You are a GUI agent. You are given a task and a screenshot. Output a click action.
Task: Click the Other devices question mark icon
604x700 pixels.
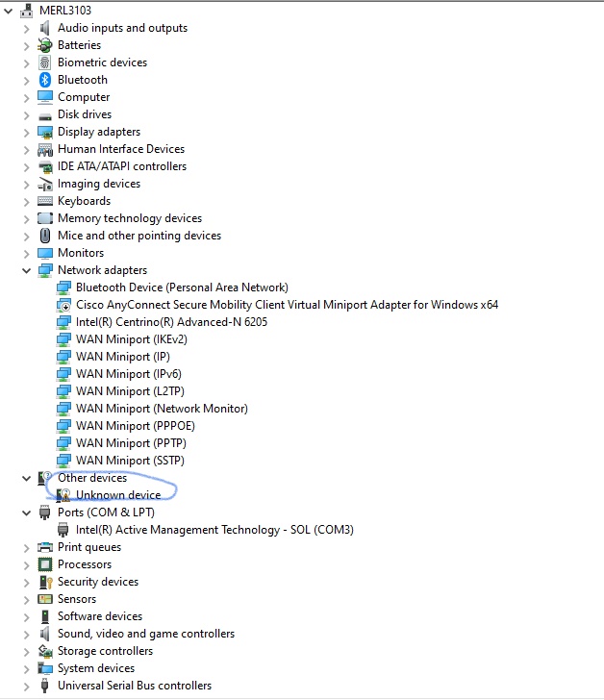(x=44, y=478)
